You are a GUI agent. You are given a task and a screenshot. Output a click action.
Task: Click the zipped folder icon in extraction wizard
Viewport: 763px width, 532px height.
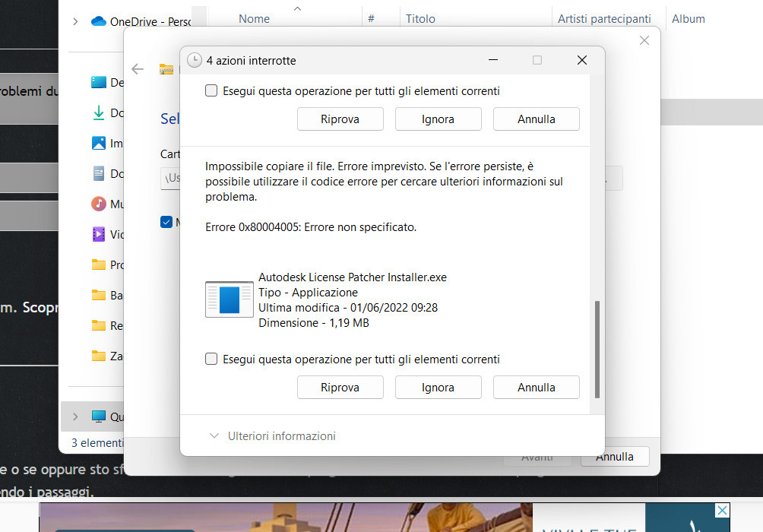[x=166, y=69]
